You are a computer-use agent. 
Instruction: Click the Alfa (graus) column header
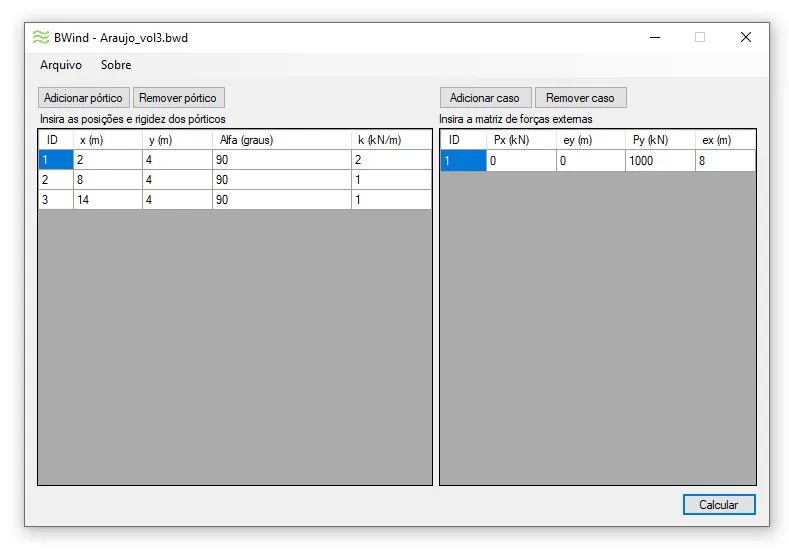tap(281, 140)
